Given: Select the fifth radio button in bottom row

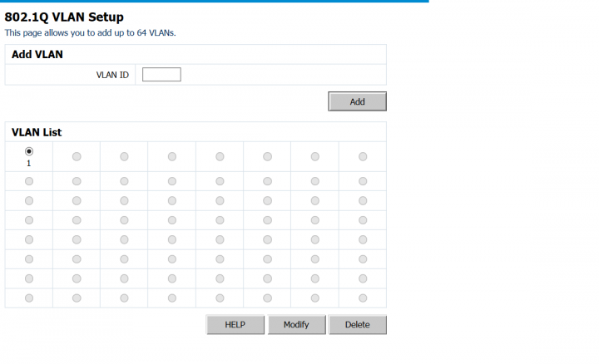Looking at the screenshot, I should pyautogui.click(x=220, y=298).
